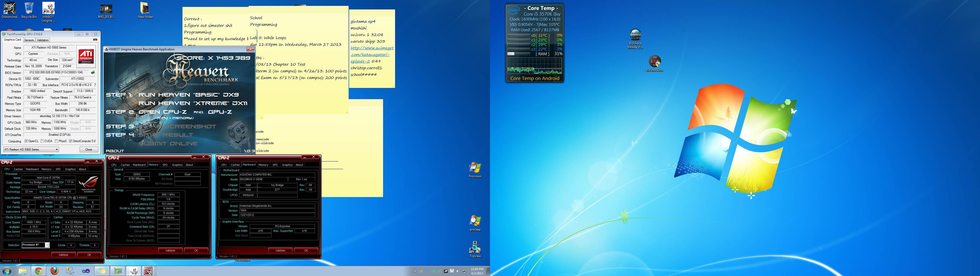Open HWBOT Unigine desktop shortcut
980x276 pixels.
coord(48,12)
